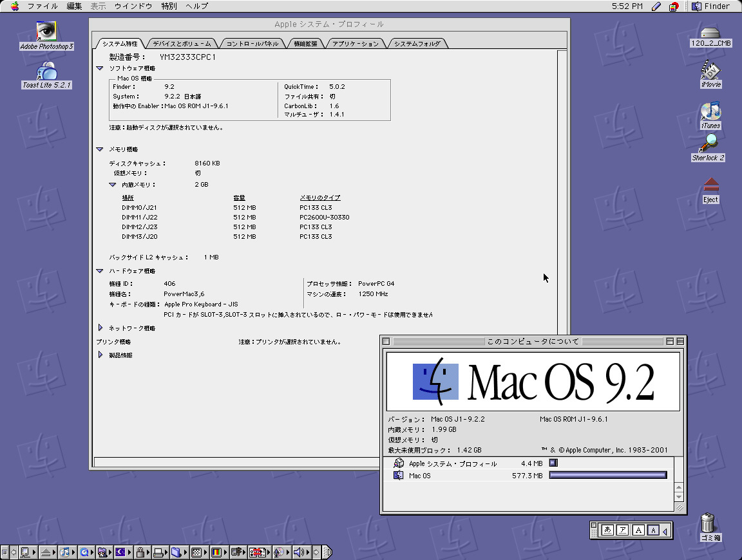Switch to the デバイスとボリューム tab
The width and height of the screenshot is (742, 560).
click(182, 44)
